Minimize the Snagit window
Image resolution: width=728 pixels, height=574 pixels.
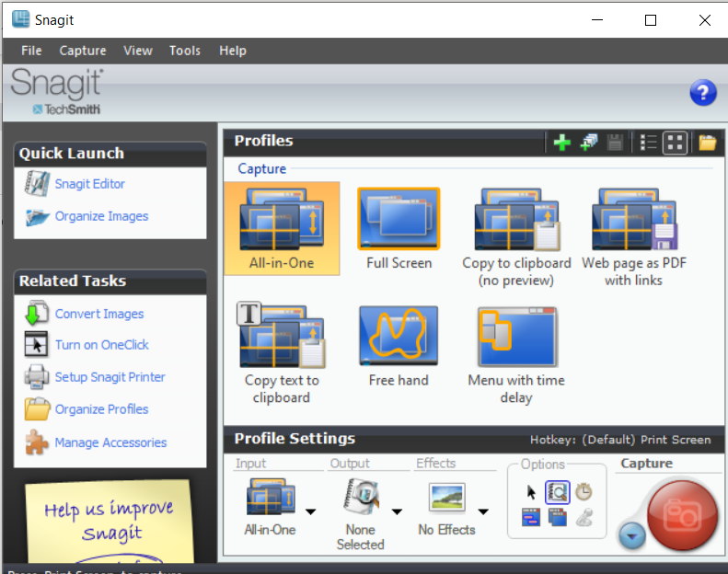click(597, 20)
